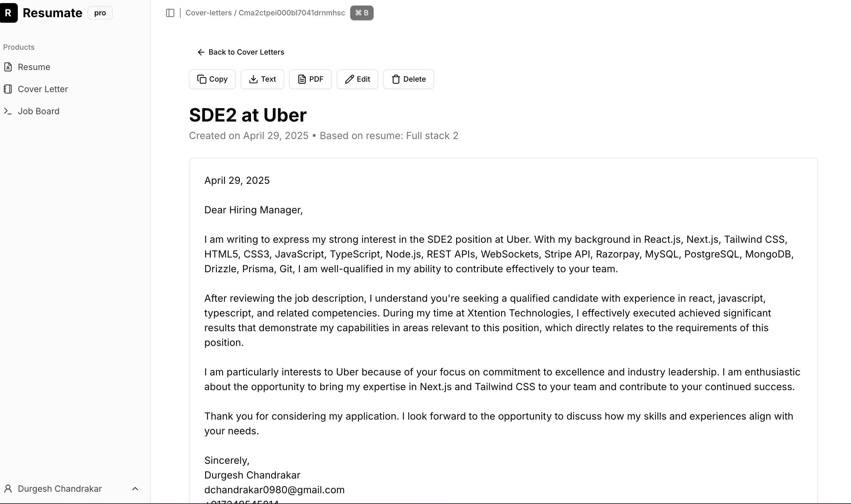
Task: Go to Job Board in sidebar
Action: coord(38,111)
